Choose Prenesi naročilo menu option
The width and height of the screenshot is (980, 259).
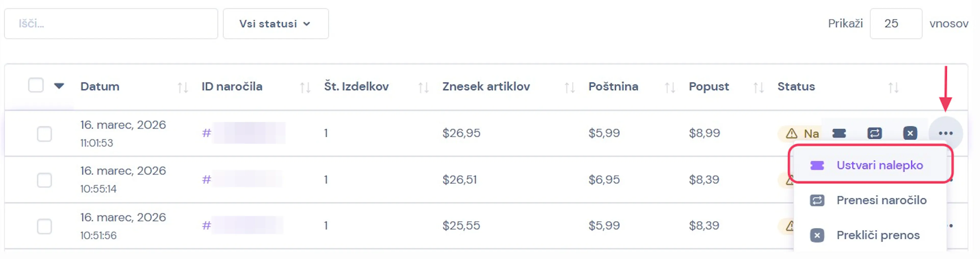point(881,200)
